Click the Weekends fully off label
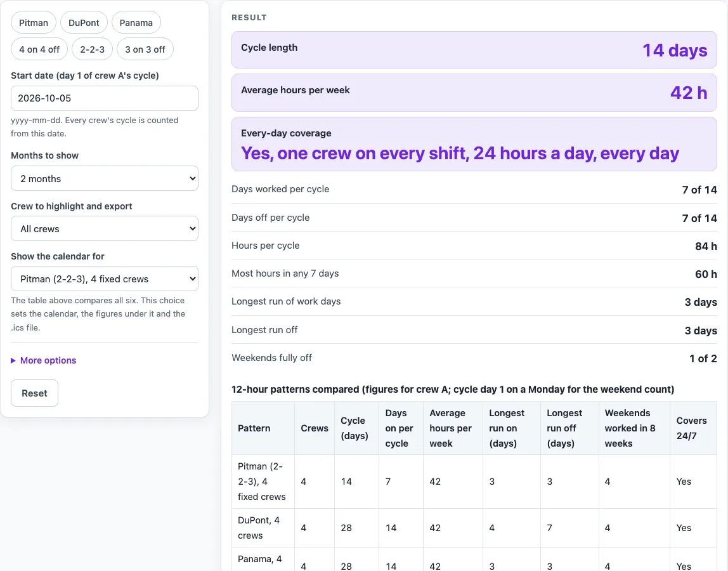The width and height of the screenshot is (728, 571). pyautogui.click(x=271, y=358)
